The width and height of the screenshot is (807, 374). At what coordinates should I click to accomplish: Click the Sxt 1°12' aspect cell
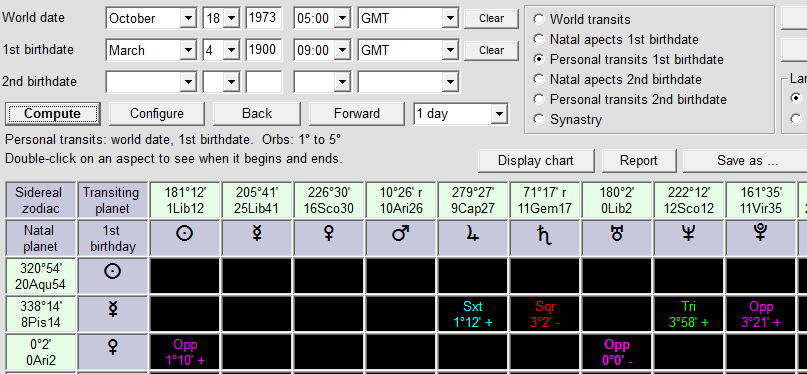[x=473, y=314]
